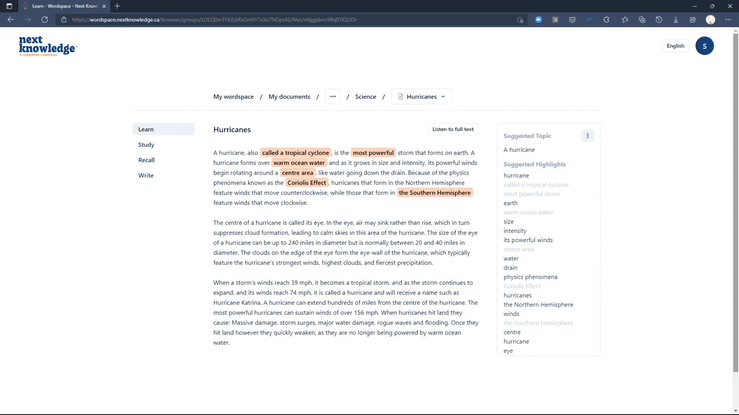The width and height of the screenshot is (739, 415).
Task: Select 'A hurricane' suggested topic
Action: (519, 150)
